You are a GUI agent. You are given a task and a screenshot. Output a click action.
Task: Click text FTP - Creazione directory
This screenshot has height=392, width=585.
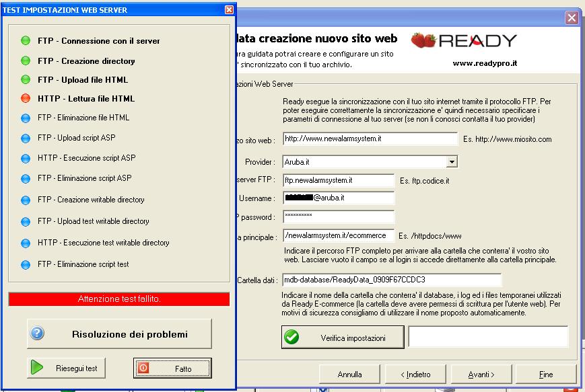pos(86,61)
